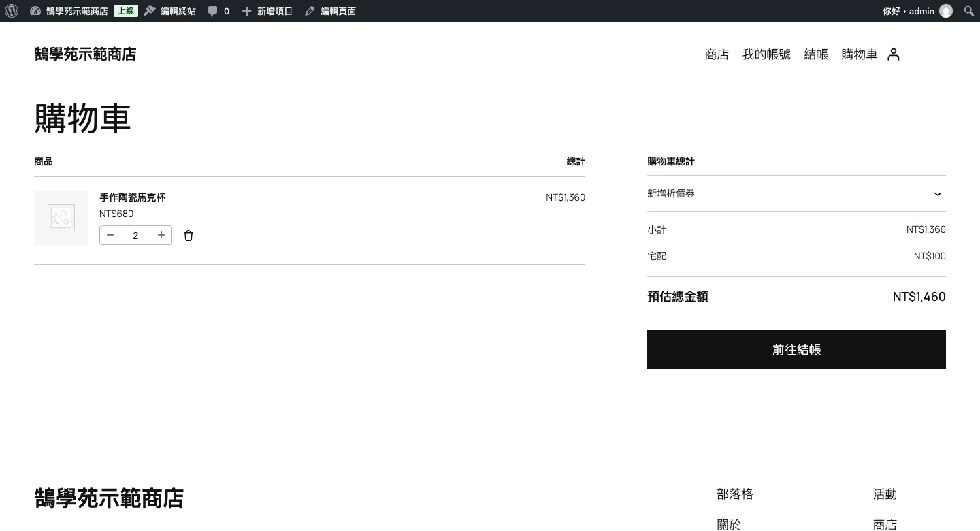Click the admin avatar image
Screen dimensions: 980x531
[x=946, y=11]
